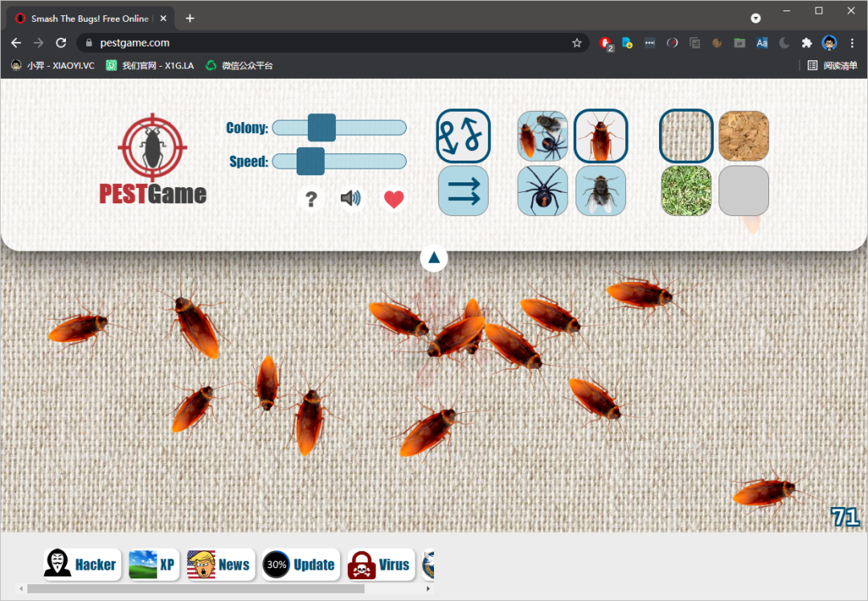The height and width of the screenshot is (601, 868).
Task: Select the random wandering movement pattern
Action: (463, 136)
